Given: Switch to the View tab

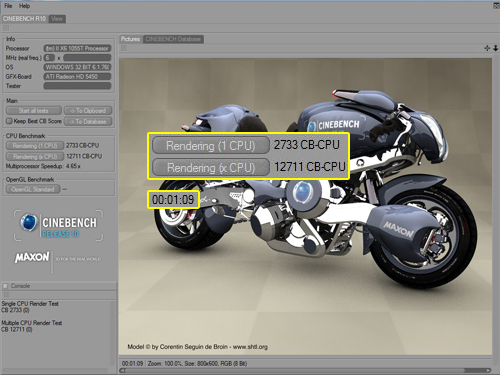Looking at the screenshot, I should pyautogui.click(x=57, y=19).
